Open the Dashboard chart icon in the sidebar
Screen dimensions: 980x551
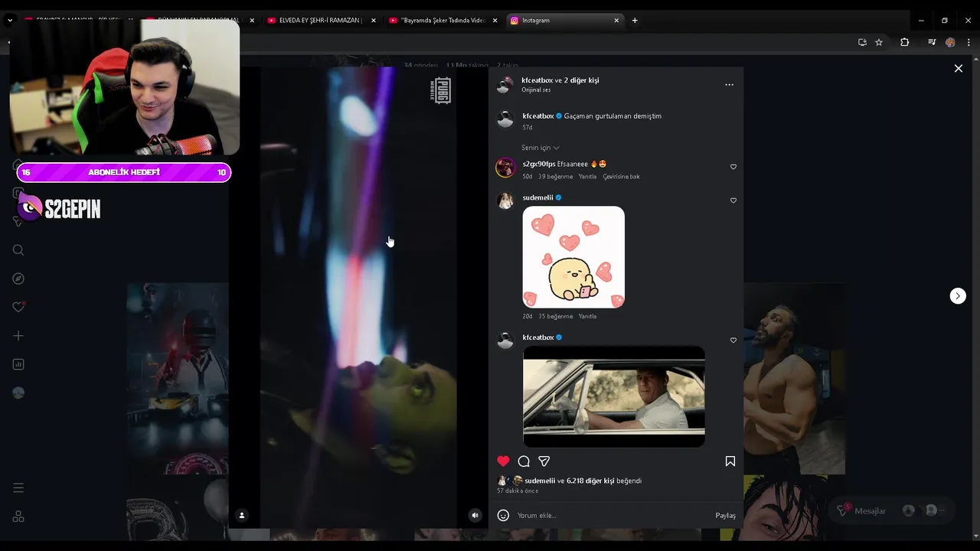pos(18,364)
